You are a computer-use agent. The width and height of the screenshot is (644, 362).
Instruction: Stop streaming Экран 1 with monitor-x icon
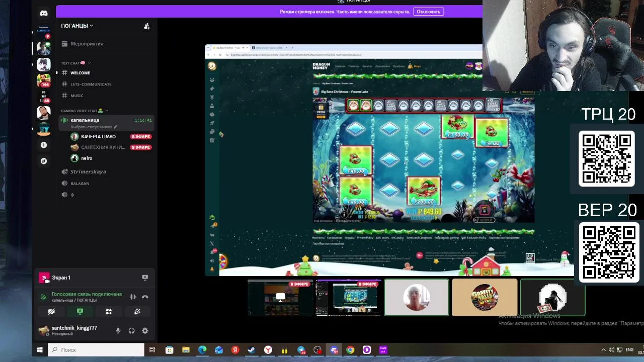coord(145,278)
